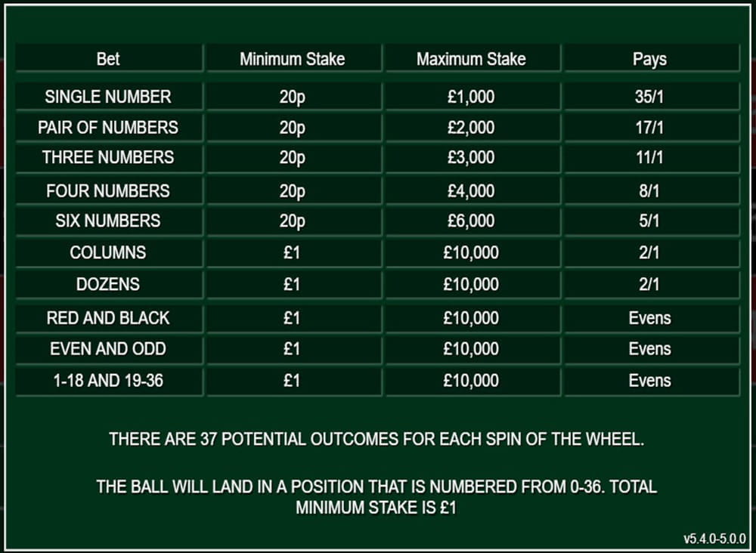Click the Pays column header
Screen dimensions: 756x553
650,59
